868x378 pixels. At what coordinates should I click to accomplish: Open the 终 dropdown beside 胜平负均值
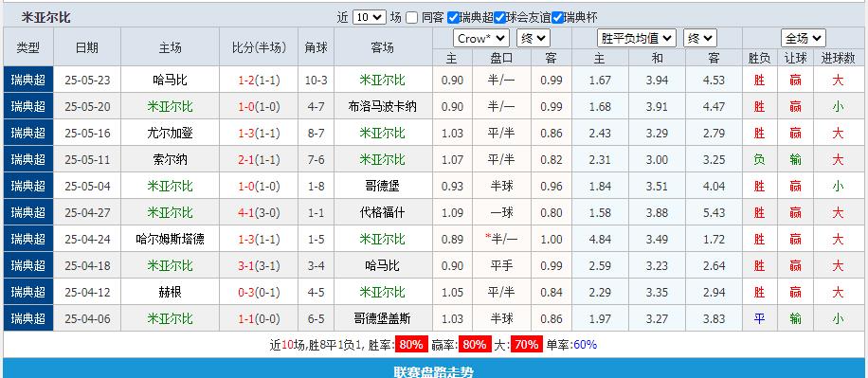(700, 38)
